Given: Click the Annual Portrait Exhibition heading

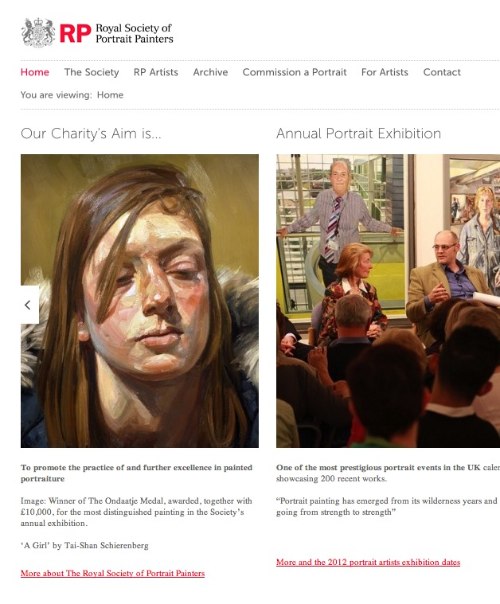Looking at the screenshot, I should pyautogui.click(x=359, y=134).
